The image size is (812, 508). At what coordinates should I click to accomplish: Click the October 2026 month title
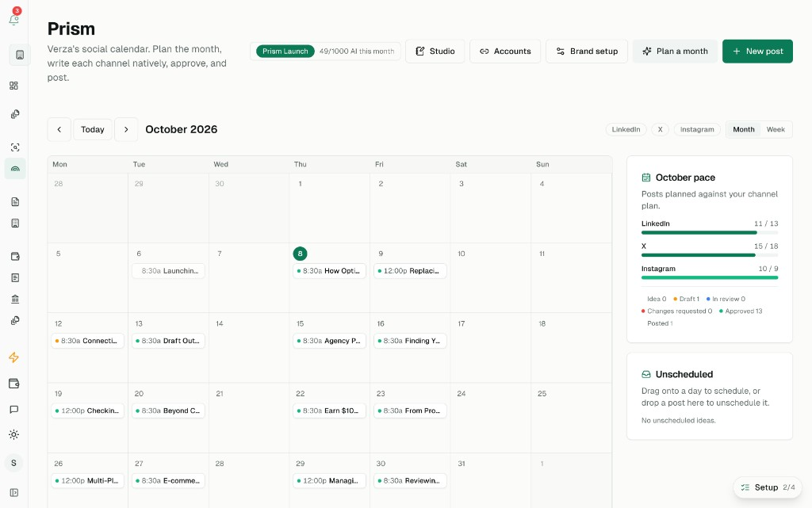point(182,129)
